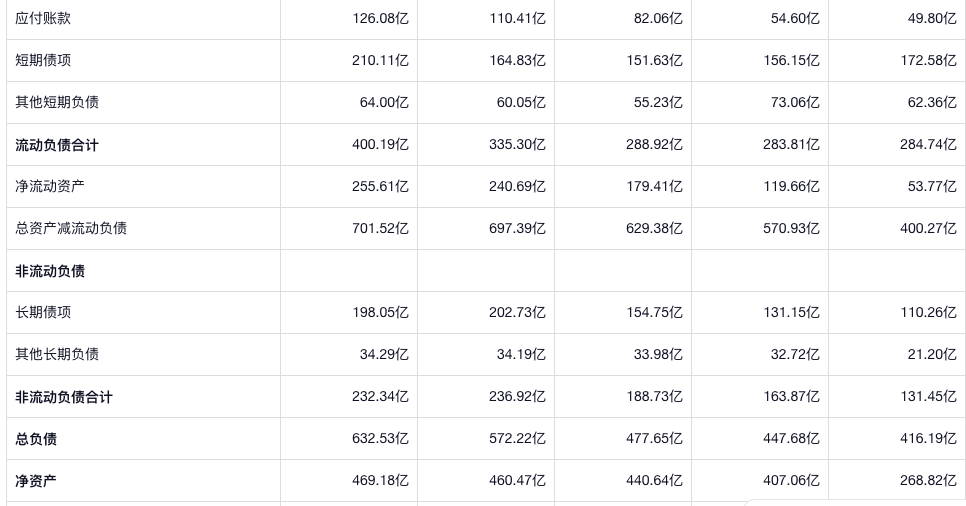Click the 净流动资产 row label
This screenshot has width=966, height=506.
[x=50, y=186]
